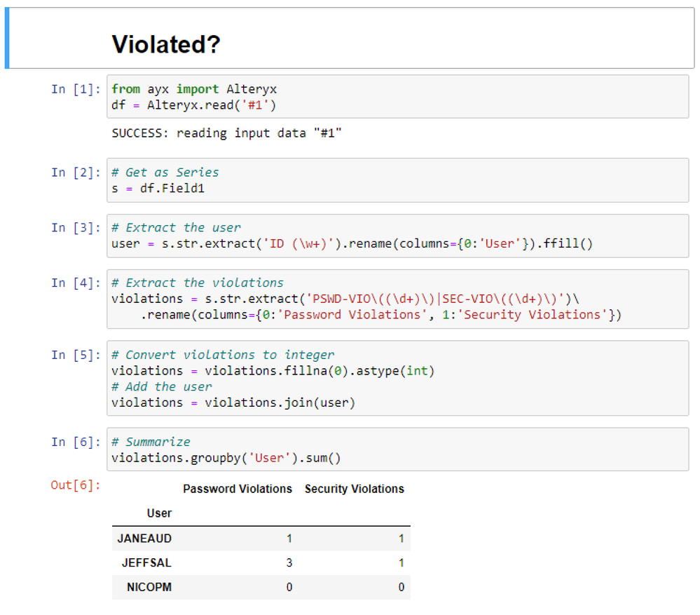Click the SUCCESS reading input data output
The width and height of the screenshot is (700, 615).
pos(226,133)
